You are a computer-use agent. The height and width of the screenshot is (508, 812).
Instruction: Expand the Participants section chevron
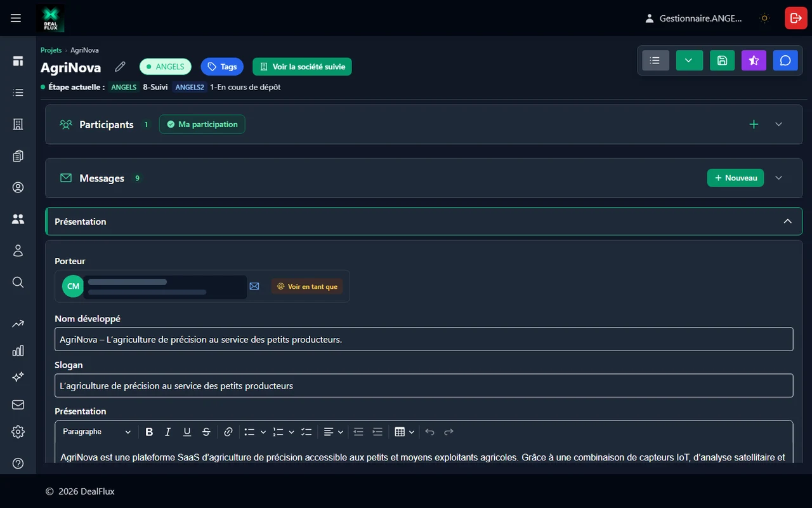[x=779, y=124]
